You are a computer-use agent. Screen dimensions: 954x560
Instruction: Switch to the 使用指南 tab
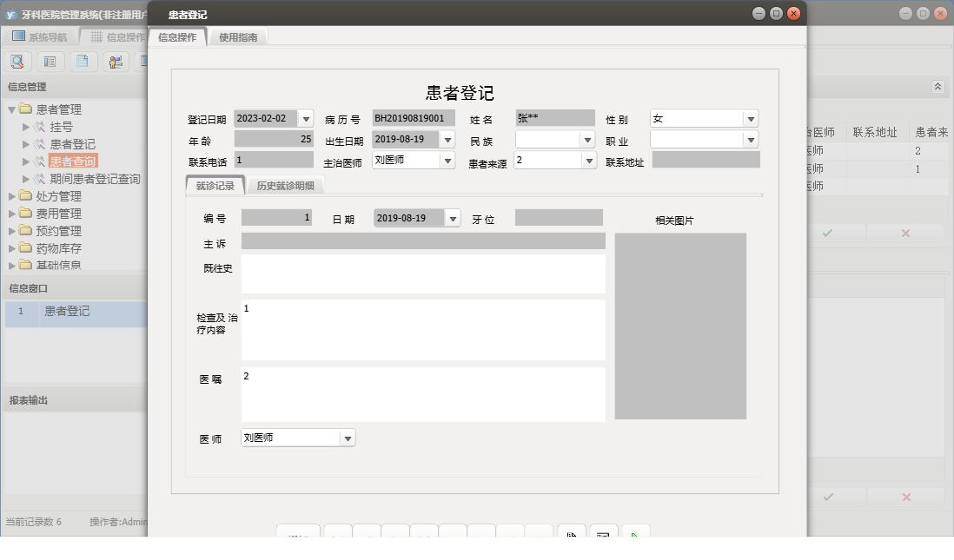pyautogui.click(x=240, y=36)
